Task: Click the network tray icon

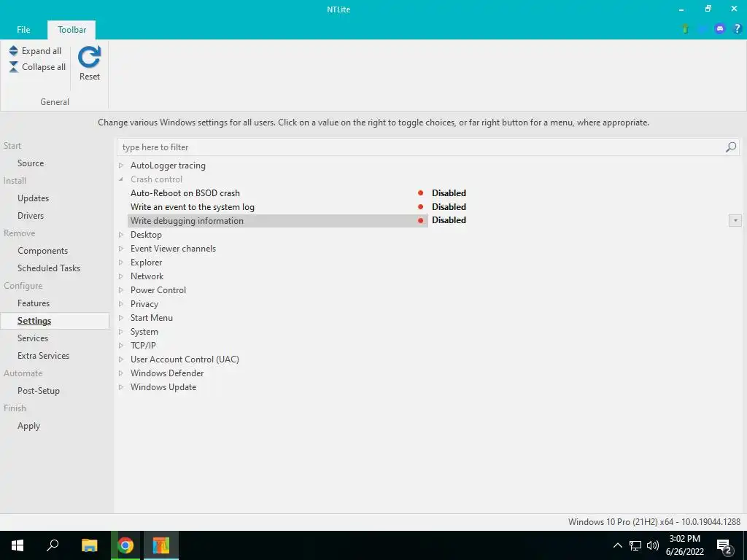Action: coord(635,545)
